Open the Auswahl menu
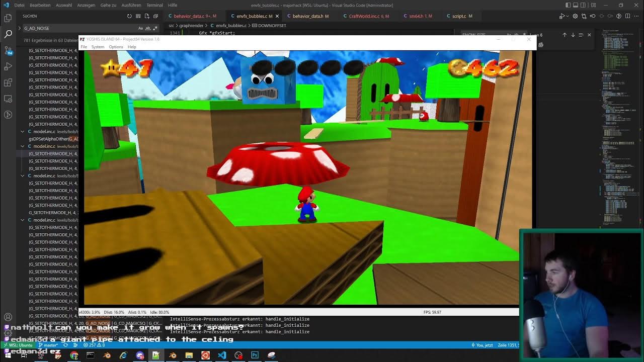 click(x=64, y=5)
